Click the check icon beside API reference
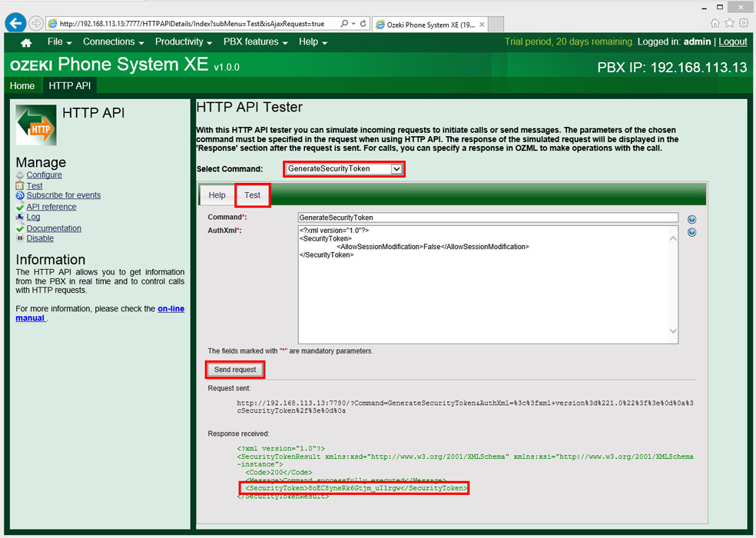The height and width of the screenshot is (538, 756). tap(20, 207)
